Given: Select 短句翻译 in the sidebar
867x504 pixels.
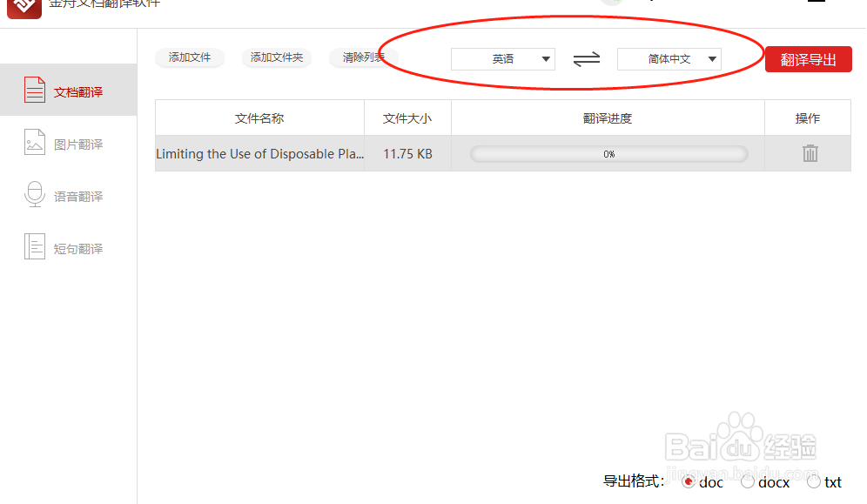Looking at the screenshot, I should click(x=65, y=247).
